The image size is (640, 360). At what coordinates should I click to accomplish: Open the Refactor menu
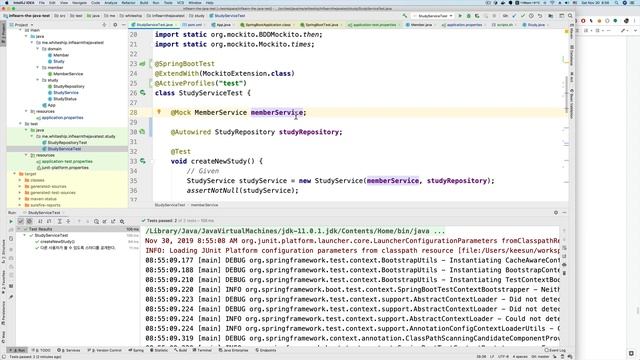pos(128,2)
